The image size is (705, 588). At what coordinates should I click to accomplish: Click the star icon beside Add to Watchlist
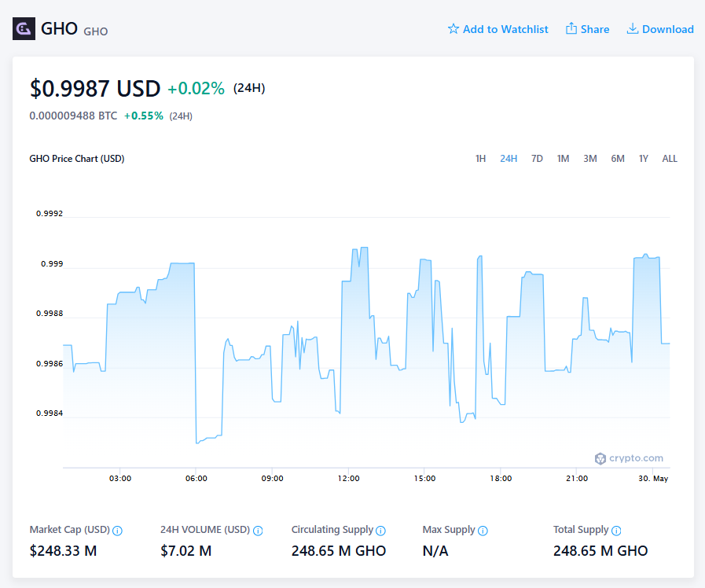[x=453, y=29]
